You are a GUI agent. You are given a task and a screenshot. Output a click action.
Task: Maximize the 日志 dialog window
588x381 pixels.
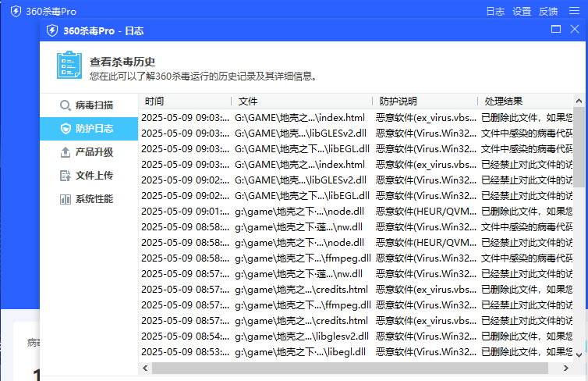tap(556, 30)
